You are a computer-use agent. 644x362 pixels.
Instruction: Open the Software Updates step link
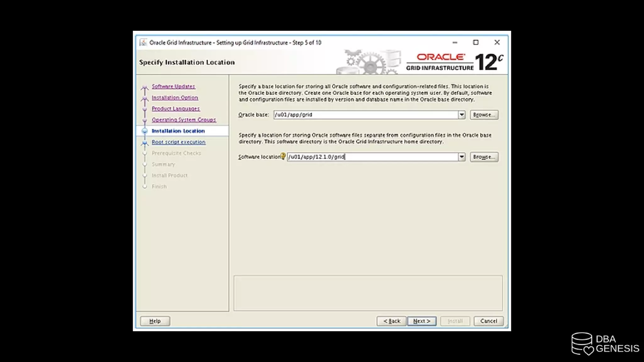(x=173, y=86)
